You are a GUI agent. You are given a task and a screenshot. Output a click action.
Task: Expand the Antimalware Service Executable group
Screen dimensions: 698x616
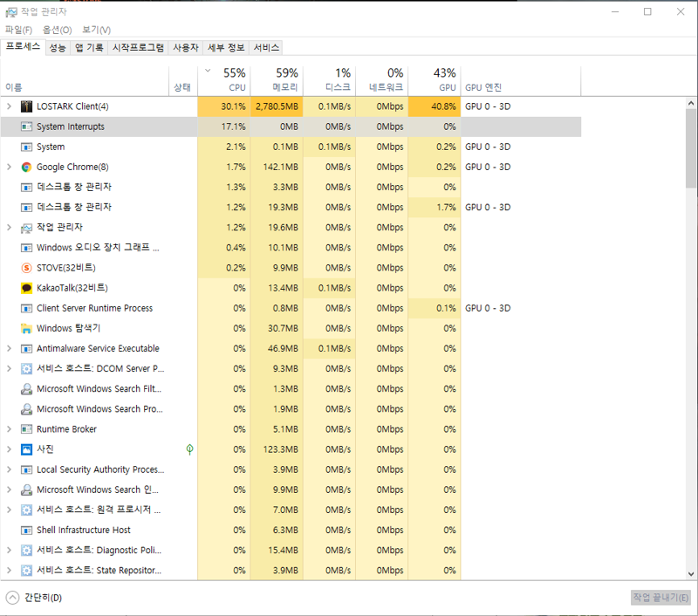[x=9, y=348]
